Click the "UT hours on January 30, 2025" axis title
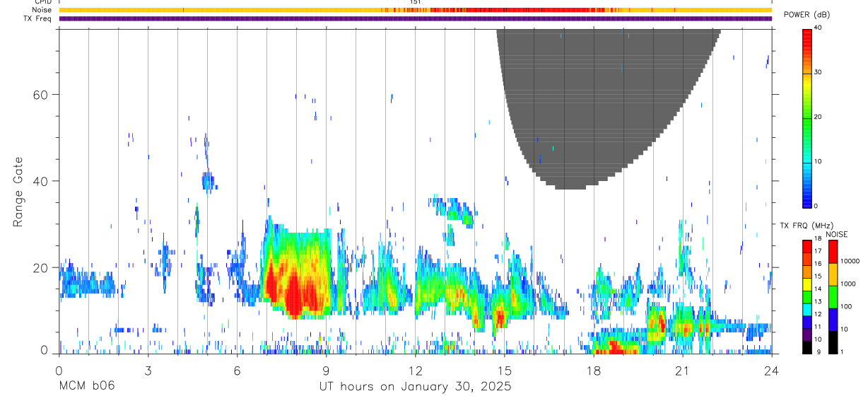The height and width of the screenshot is (401, 868). 415,387
